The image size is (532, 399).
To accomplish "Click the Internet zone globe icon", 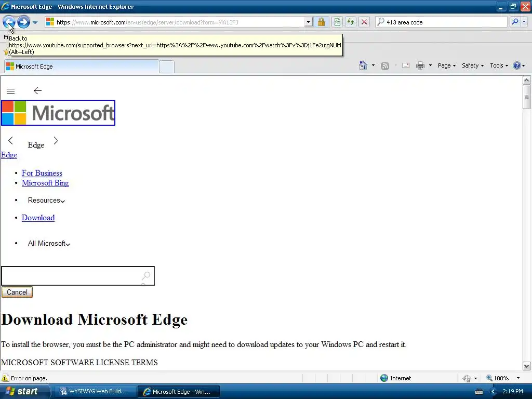I will [384, 378].
